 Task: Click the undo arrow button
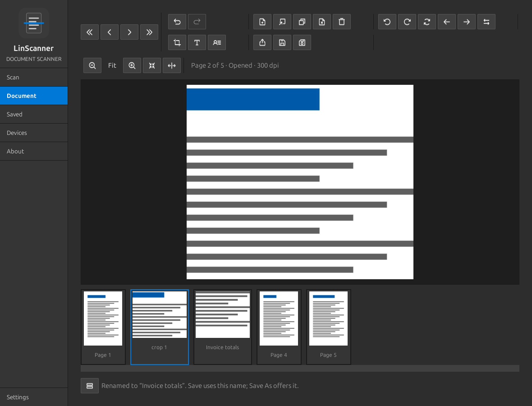[x=177, y=22]
